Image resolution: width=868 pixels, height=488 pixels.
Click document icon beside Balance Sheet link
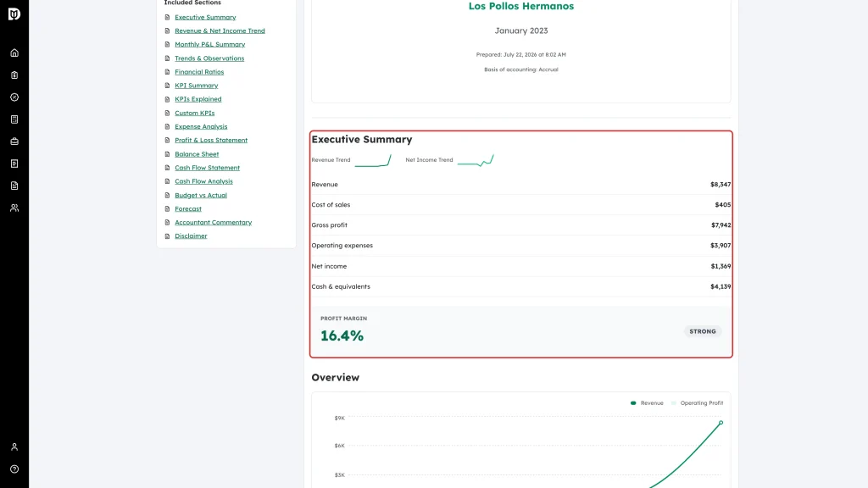point(167,154)
